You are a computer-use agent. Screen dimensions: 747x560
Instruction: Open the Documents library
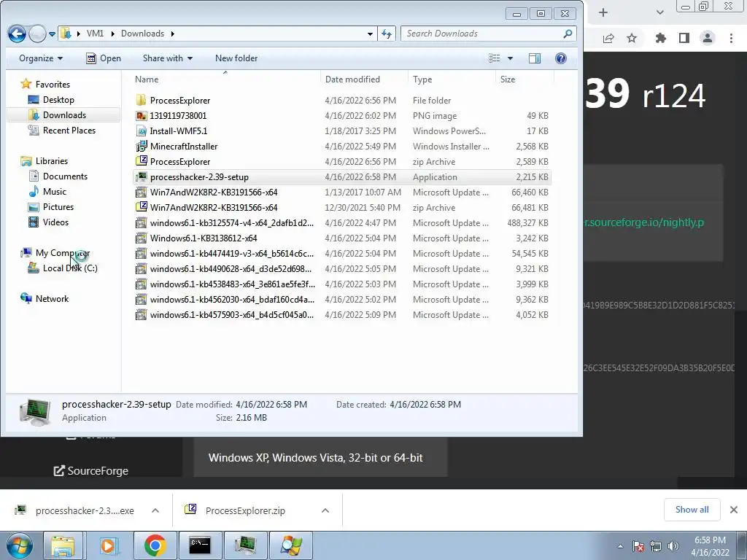65,176
